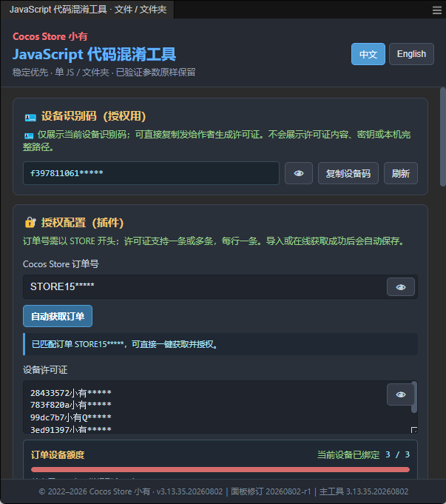Click the matched order notice 已匹配订单 STORE15*****

(x=220, y=344)
